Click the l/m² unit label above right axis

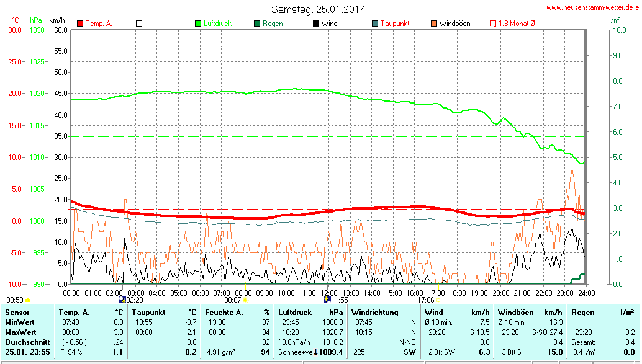615,20
